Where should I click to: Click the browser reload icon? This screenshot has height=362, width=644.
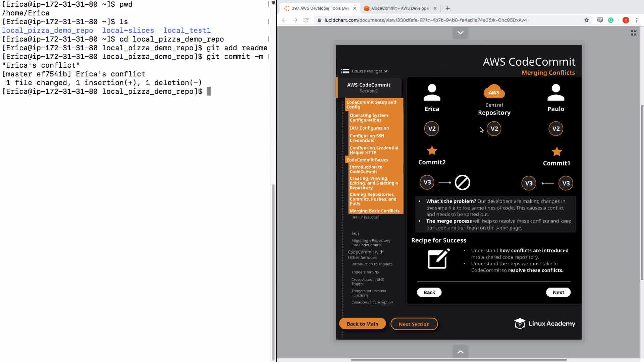click(x=306, y=20)
